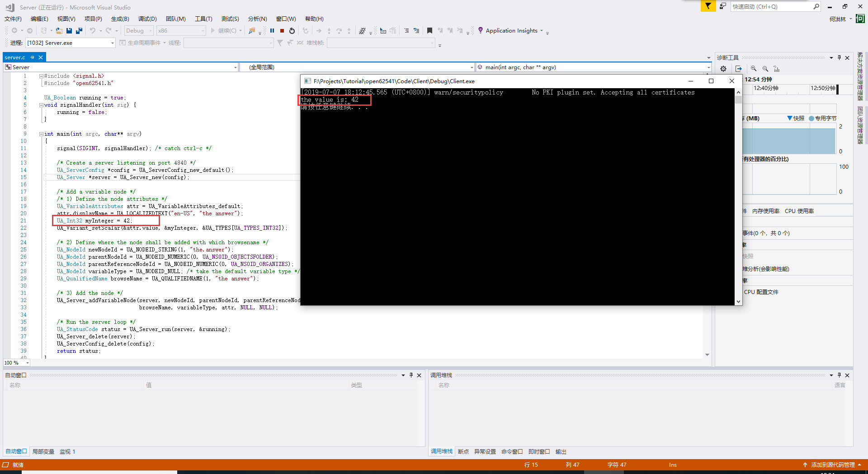Screen dimensions: 868x474
Task: Click the editor vertical scrollbar down arrow
Action: (x=708, y=355)
